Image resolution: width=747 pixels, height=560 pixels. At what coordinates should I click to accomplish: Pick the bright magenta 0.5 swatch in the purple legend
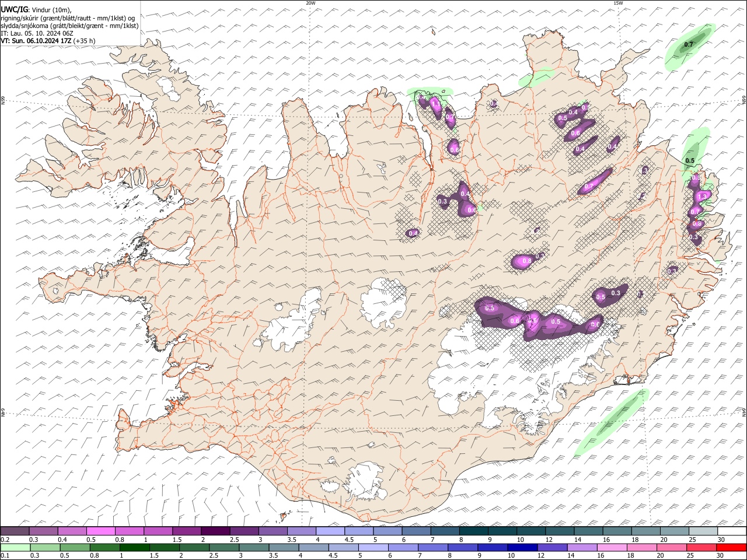pyautogui.click(x=100, y=531)
